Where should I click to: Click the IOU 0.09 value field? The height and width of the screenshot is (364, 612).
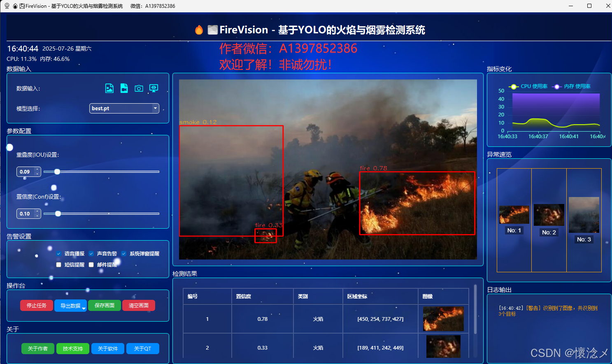pyautogui.click(x=26, y=172)
